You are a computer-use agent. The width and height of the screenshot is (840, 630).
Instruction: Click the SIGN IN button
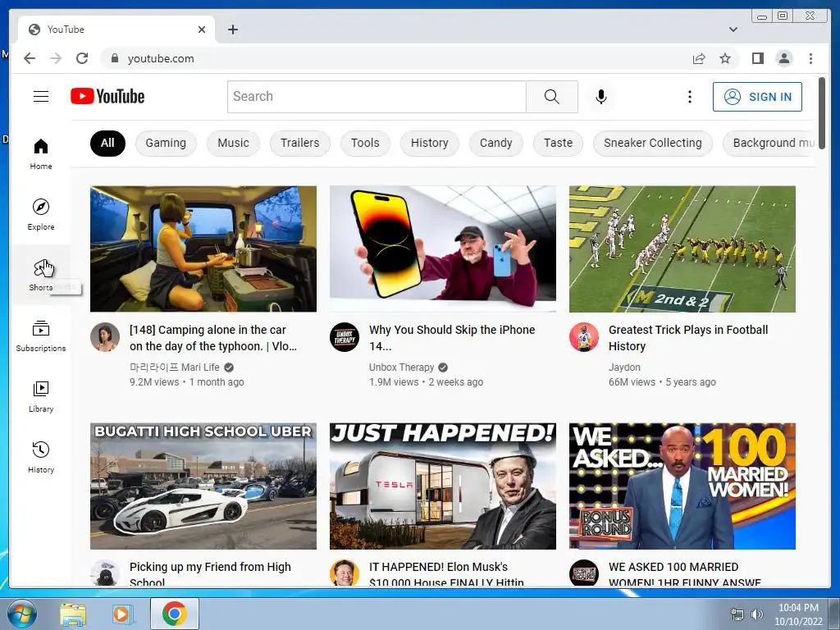[757, 97]
